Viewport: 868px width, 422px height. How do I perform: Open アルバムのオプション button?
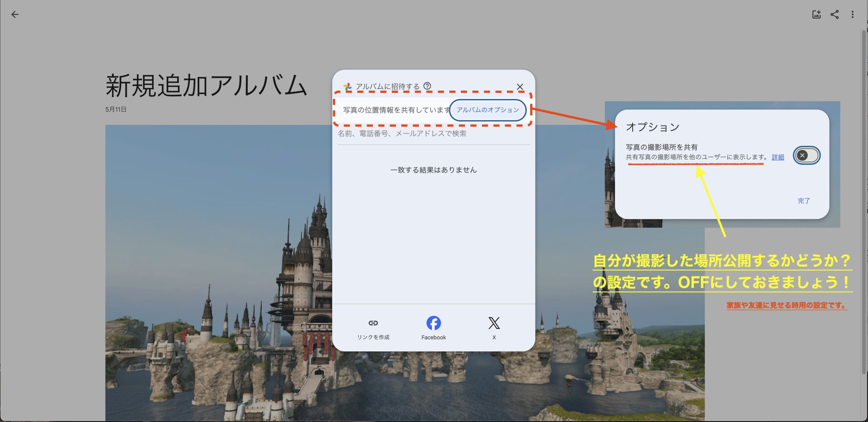(488, 110)
